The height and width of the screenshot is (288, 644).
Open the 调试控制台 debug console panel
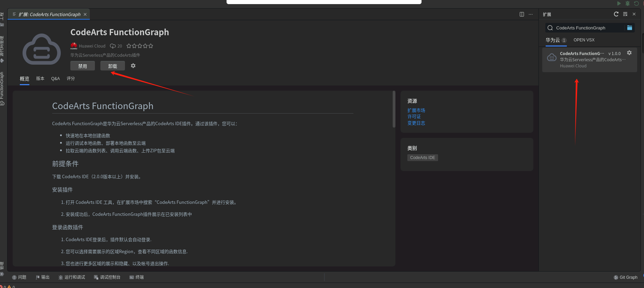(107, 277)
